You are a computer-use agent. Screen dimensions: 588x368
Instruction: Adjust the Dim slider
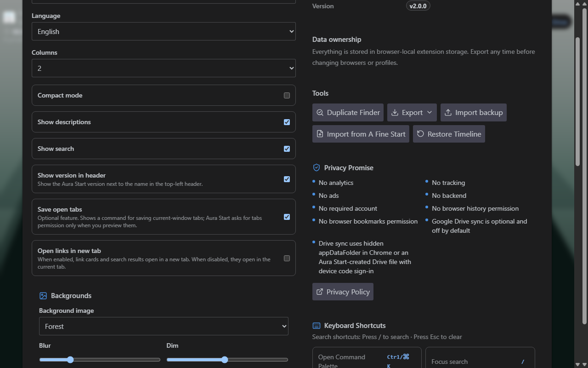[227, 360]
